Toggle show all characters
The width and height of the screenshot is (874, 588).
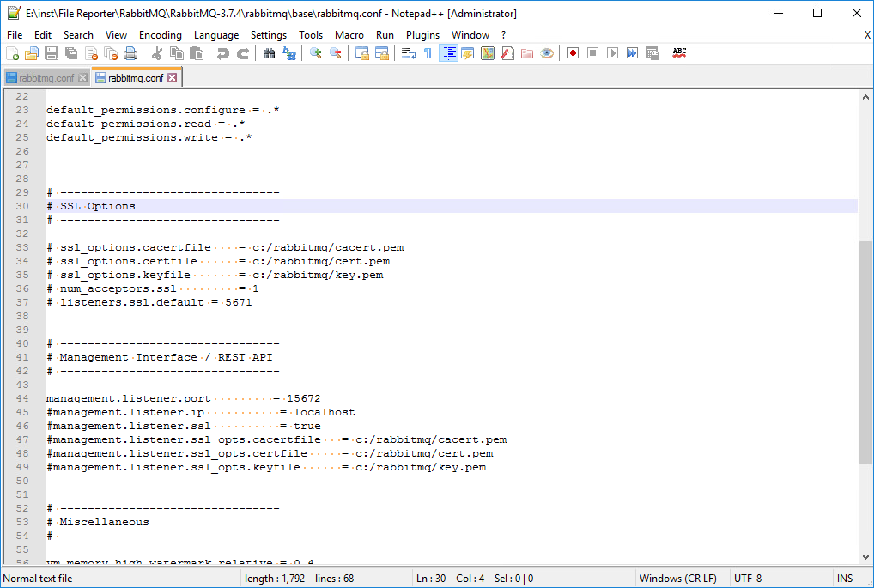[x=426, y=52]
